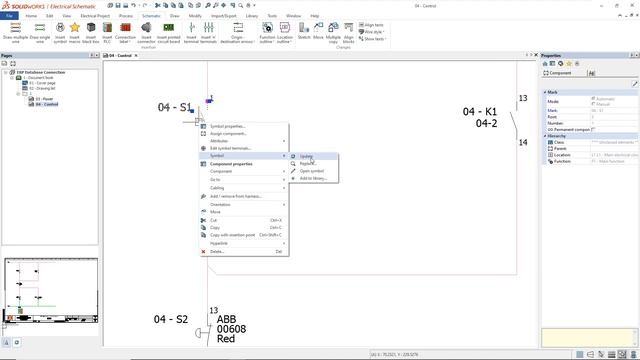The width and height of the screenshot is (640, 360).
Task: Select Add / remove from harness item
Action: (244, 196)
